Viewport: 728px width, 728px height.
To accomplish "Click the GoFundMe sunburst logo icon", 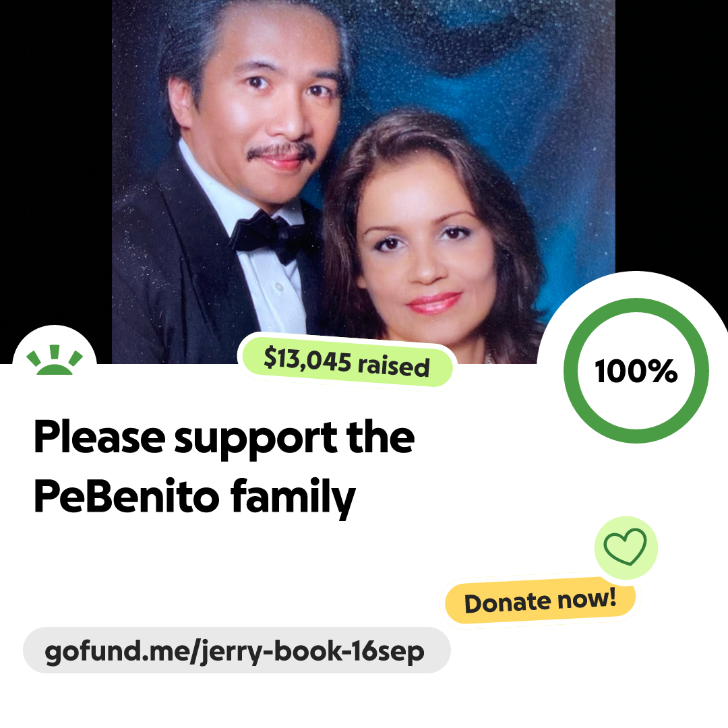I will point(55,359).
